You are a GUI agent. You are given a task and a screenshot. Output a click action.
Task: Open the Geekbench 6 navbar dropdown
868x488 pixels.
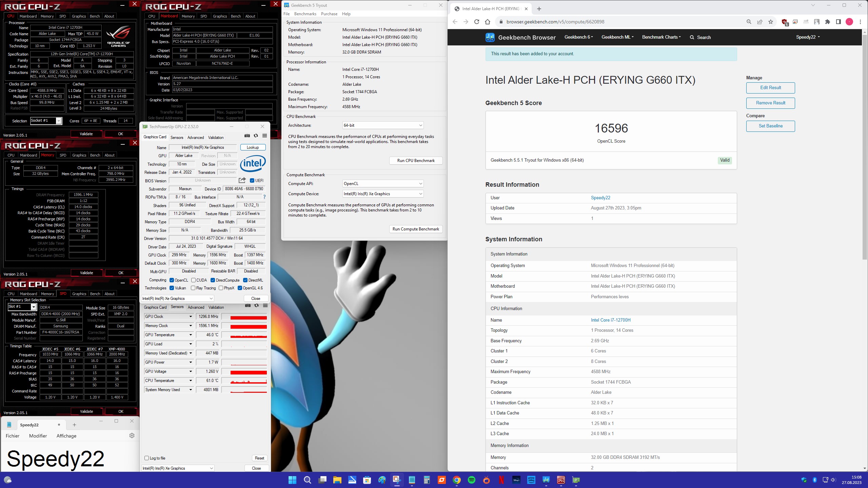click(578, 37)
